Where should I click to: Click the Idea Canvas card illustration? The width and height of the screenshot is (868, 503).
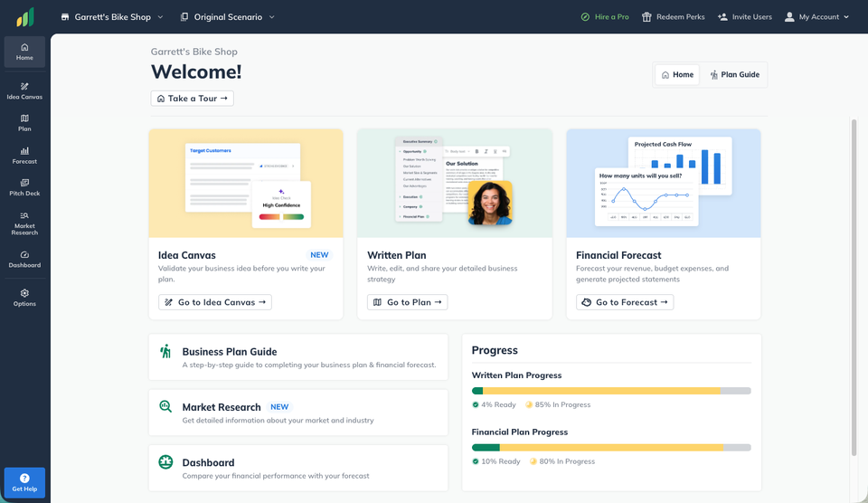coord(246,184)
